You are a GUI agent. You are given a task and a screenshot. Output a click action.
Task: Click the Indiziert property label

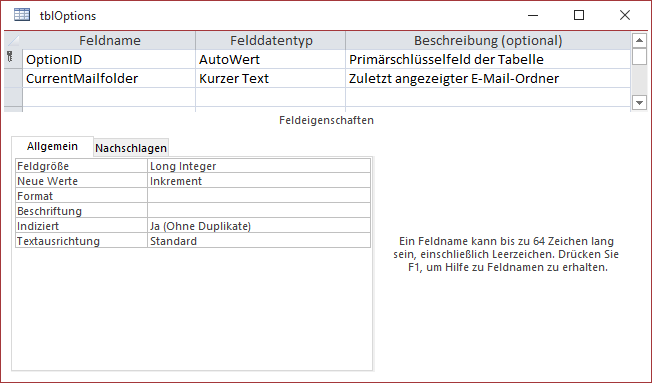click(x=82, y=226)
